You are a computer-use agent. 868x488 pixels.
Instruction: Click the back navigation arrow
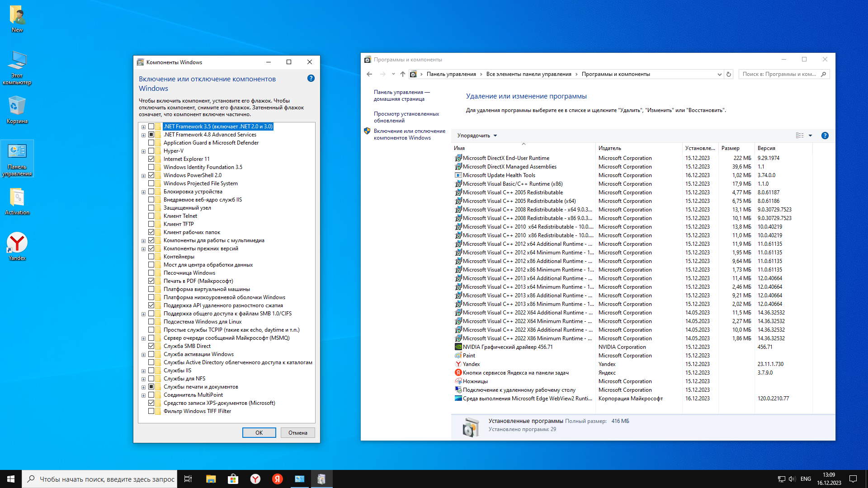[369, 74]
